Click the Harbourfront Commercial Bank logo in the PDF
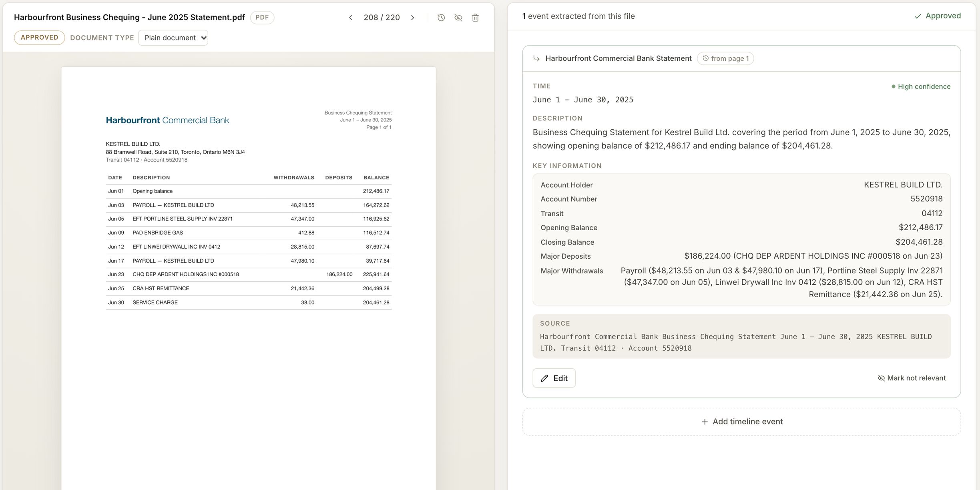Screen dimensions: 980x490 pos(167,120)
